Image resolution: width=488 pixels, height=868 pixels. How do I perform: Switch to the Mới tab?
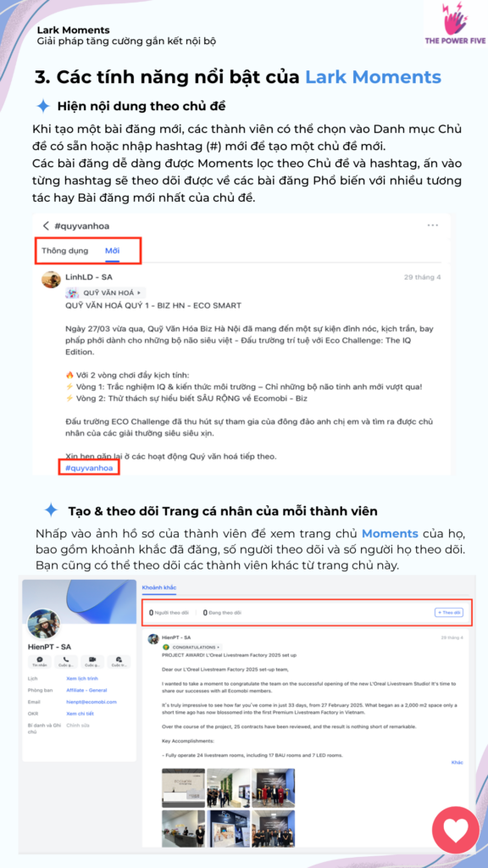coord(113,250)
